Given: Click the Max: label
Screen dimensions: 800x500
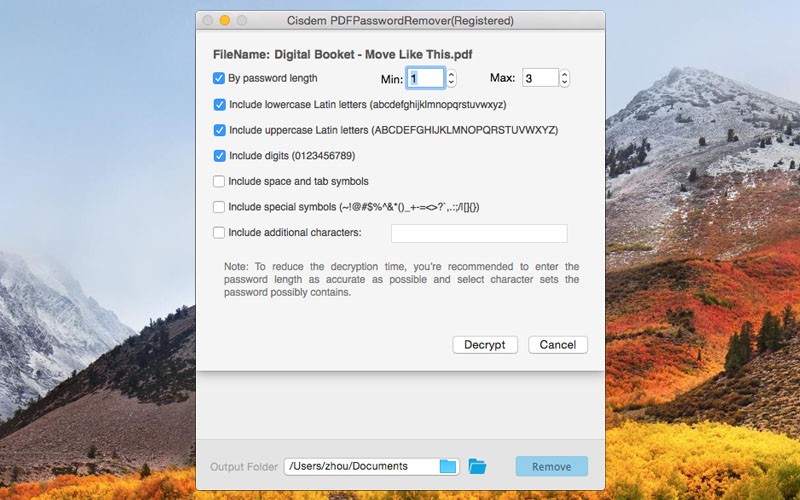Looking at the screenshot, I should point(503,78).
